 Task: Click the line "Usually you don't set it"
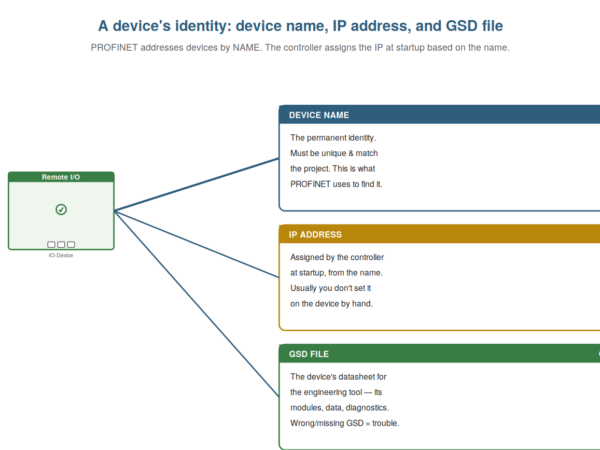331,288
